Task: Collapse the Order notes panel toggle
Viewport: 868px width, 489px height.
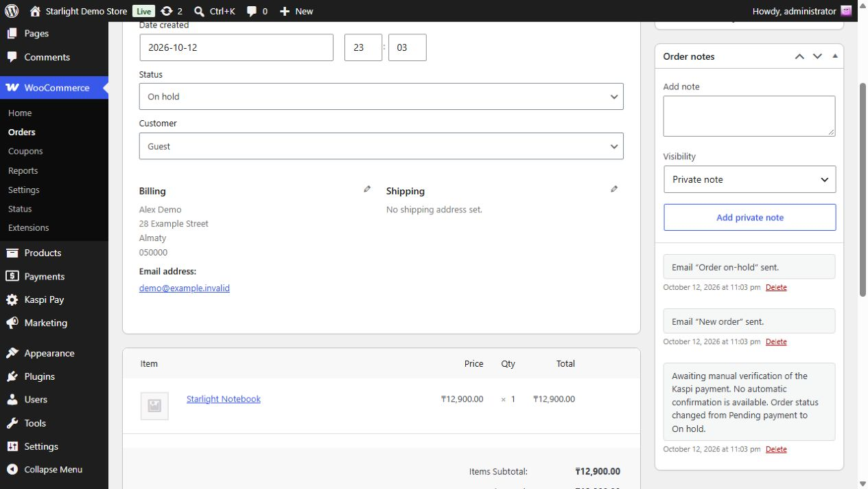Action: point(835,56)
